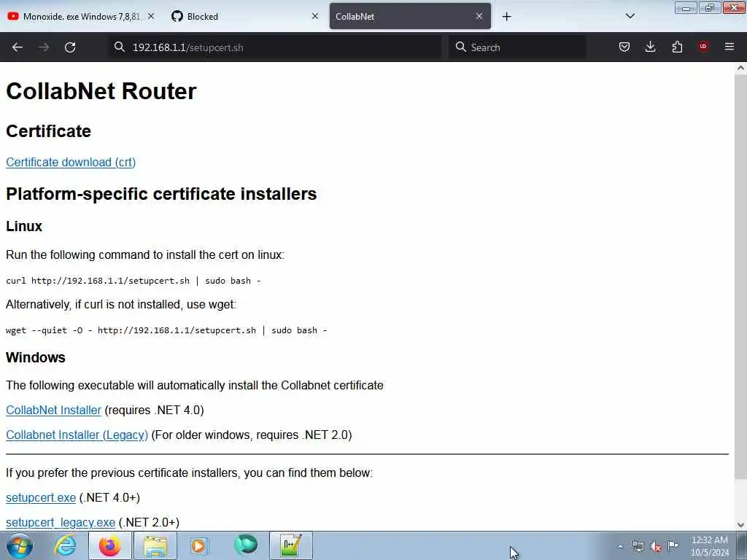Open the CollabNet Installer link
Image resolution: width=747 pixels, height=560 pixels.
tap(53, 410)
